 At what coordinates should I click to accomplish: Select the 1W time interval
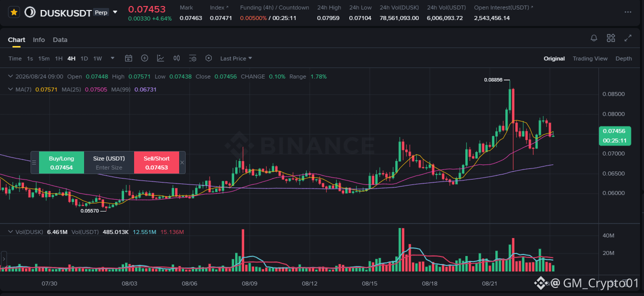tap(98, 58)
